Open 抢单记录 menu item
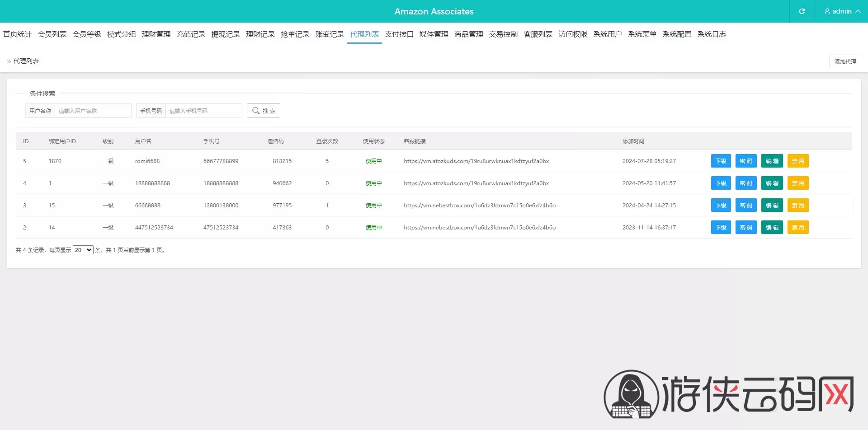868x430 pixels. [x=295, y=34]
